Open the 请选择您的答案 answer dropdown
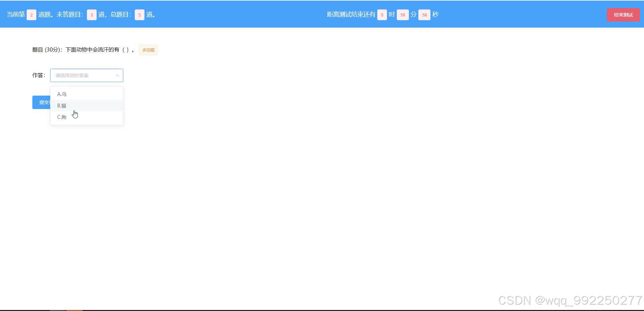644x311 pixels. (87, 75)
